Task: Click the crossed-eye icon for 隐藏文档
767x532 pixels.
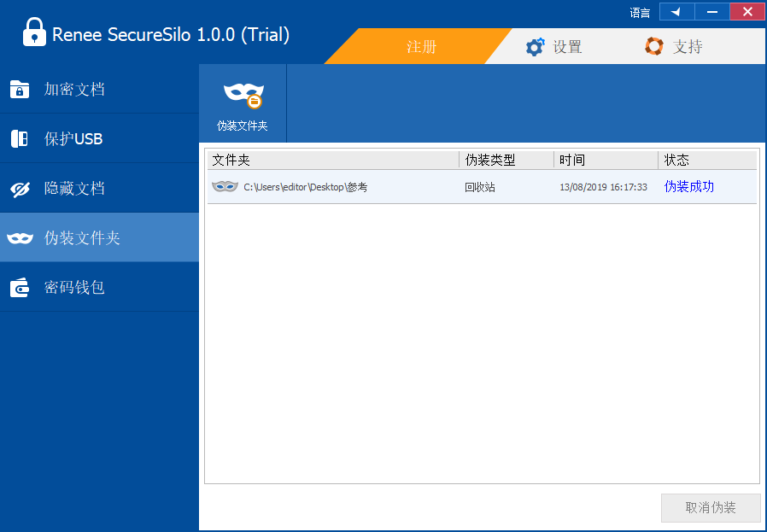Action: [20, 189]
